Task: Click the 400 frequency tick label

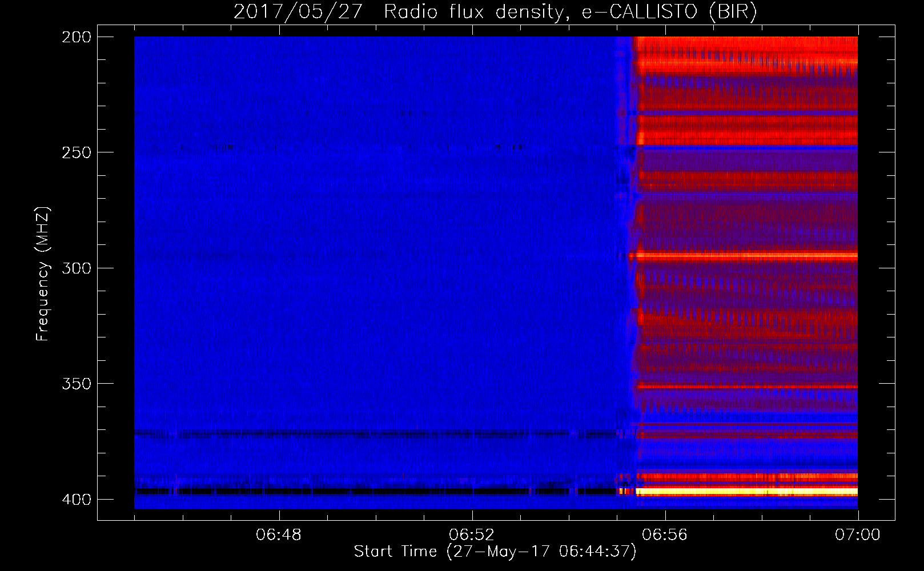Action: 77,500
